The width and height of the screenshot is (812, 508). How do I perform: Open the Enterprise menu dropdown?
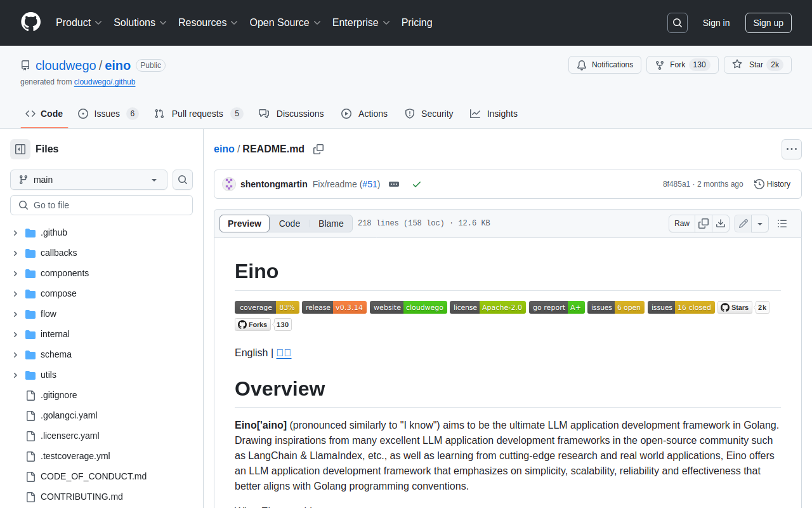361,23
